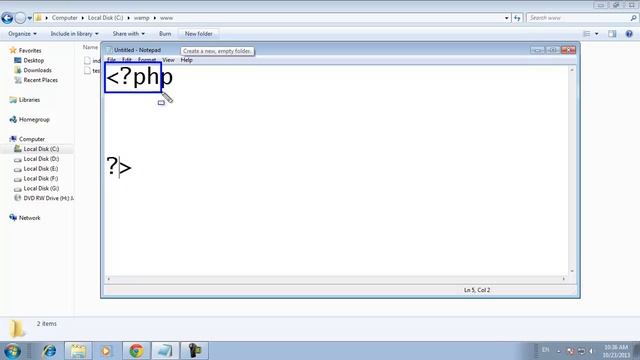Open the Notepad Help menu
Image resolution: width=640 pixels, height=360 pixels.
[x=186, y=60]
